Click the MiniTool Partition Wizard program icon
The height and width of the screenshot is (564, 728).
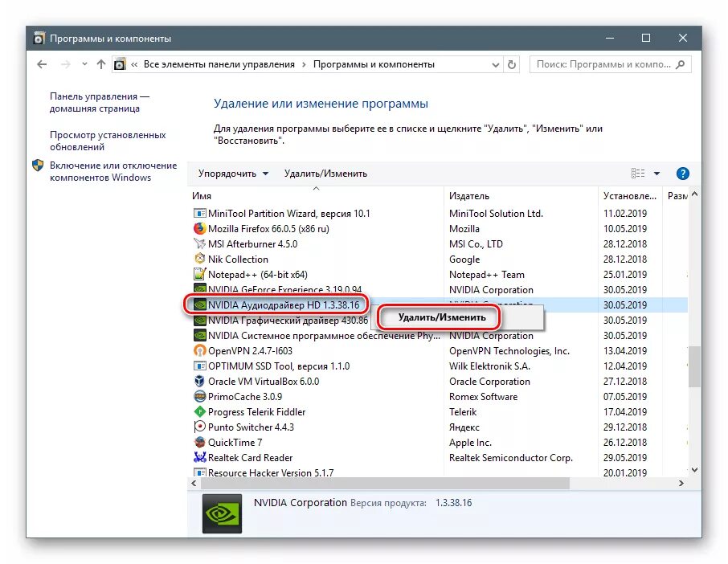click(x=199, y=214)
